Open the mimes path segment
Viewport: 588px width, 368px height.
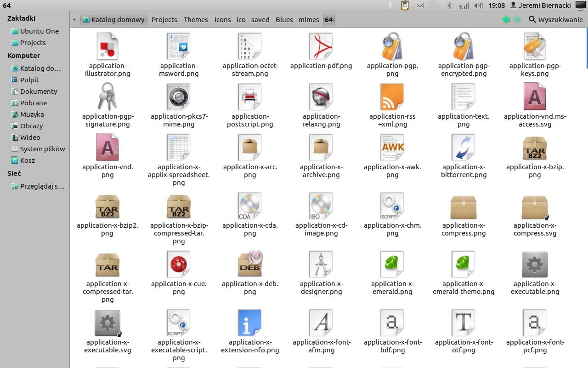[309, 20]
